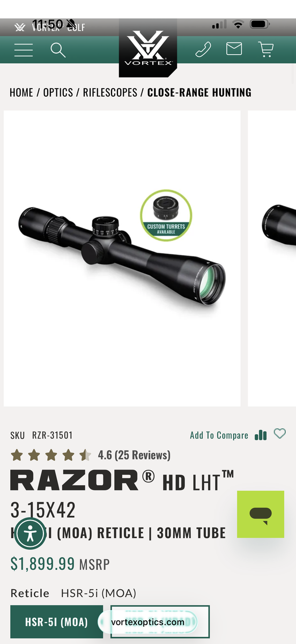The height and width of the screenshot is (644, 296).
Task: Open the 25 Reviews rating link
Action: (134, 455)
